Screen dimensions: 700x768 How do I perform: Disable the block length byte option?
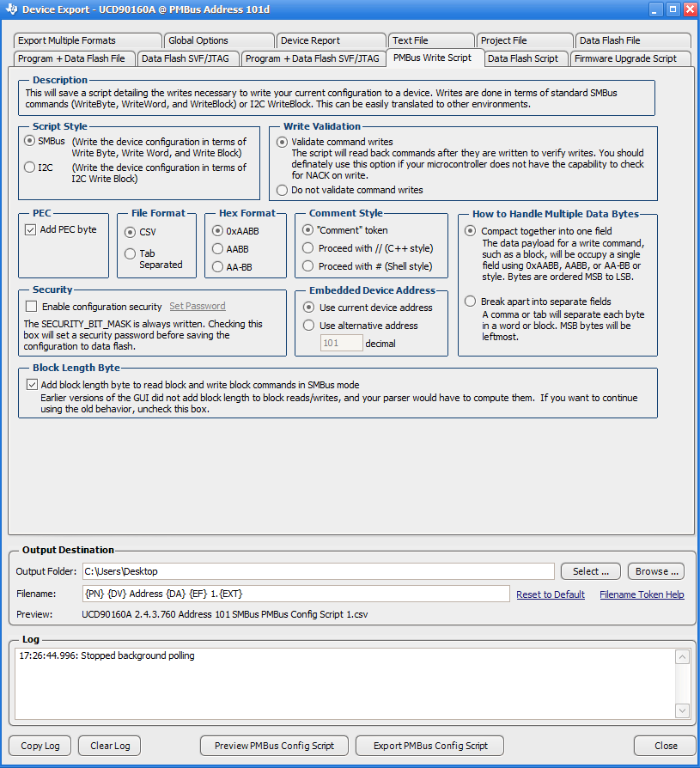pyautogui.click(x=33, y=385)
